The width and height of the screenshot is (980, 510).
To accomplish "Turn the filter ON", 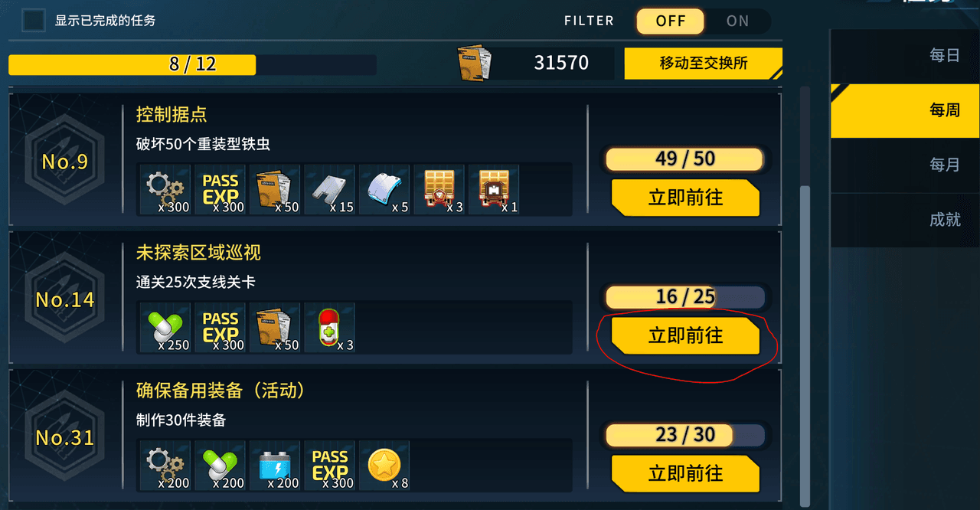I will tap(738, 21).
